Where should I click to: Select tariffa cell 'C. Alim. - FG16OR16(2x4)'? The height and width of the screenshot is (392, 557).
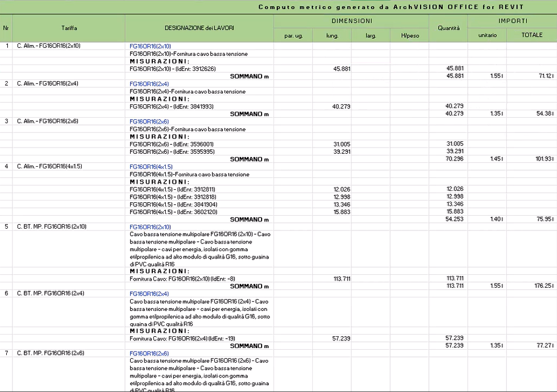click(47, 83)
